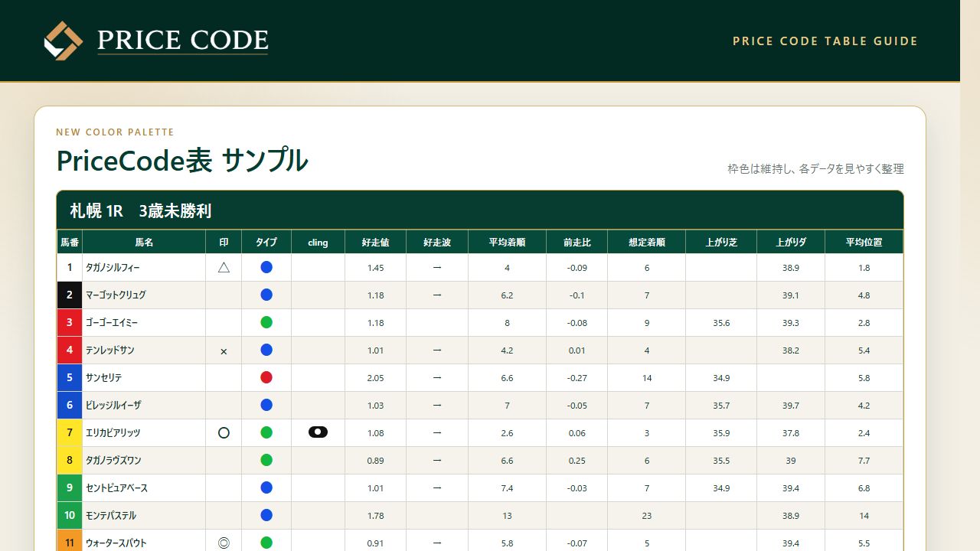
Task: Click the 好走波 arrow for セントピュアベース
Action: click(437, 487)
